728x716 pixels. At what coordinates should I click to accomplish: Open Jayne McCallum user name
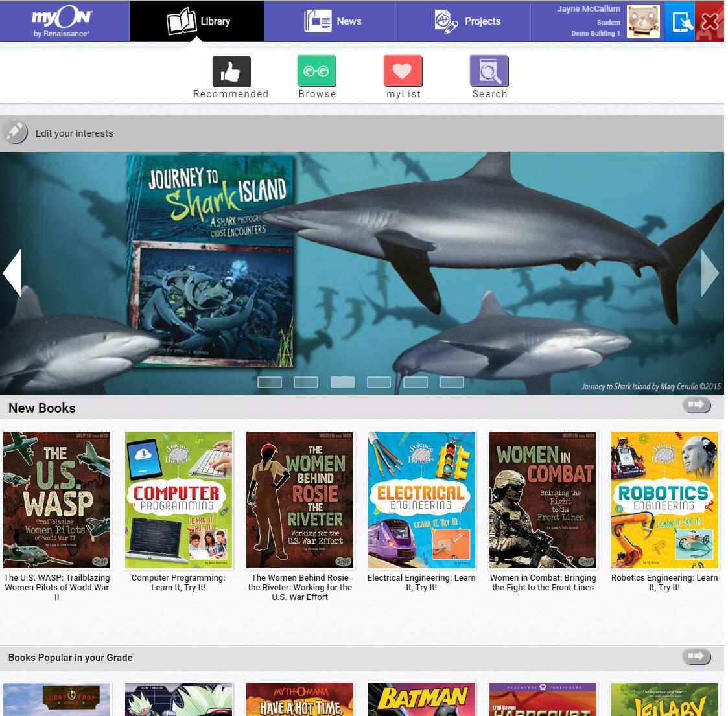point(588,9)
